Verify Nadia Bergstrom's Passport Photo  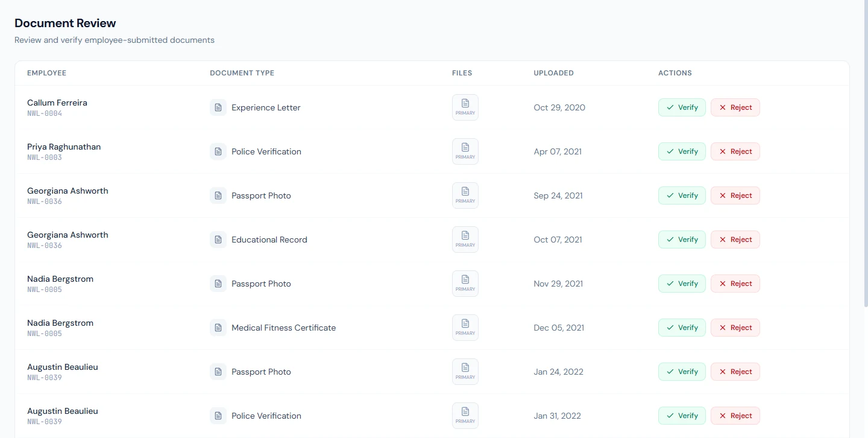(x=682, y=284)
